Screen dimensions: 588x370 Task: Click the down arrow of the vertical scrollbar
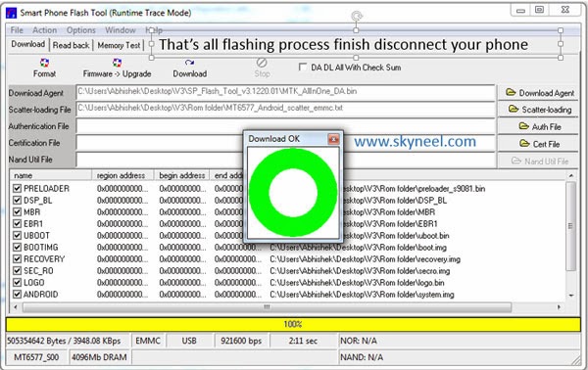(x=571, y=296)
